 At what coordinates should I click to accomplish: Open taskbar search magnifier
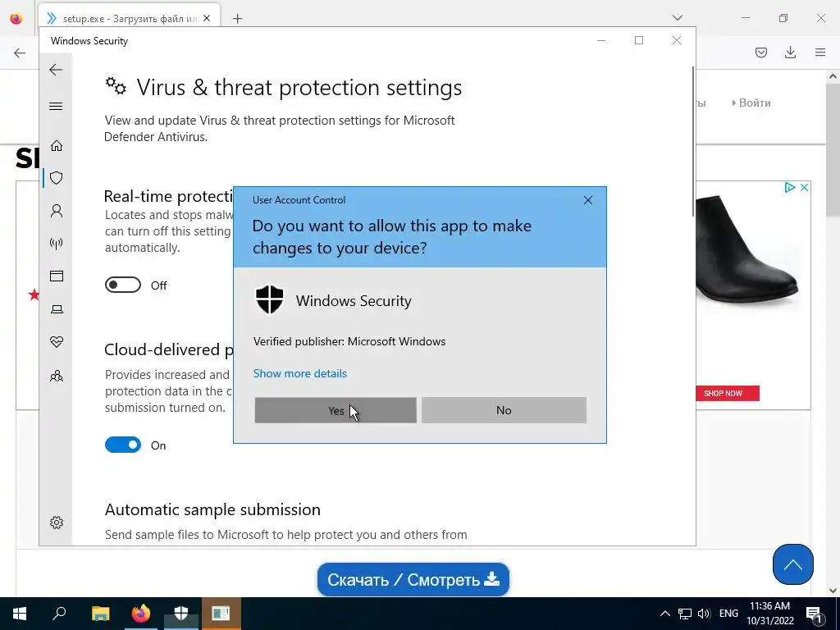(x=59, y=614)
